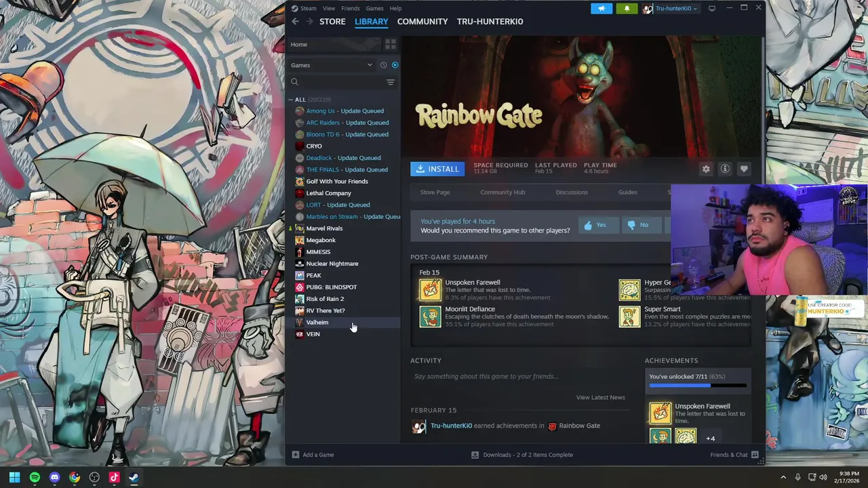The height and width of the screenshot is (488, 868).
Task: Select Marvel Rivals in the games list
Action: (324, 228)
